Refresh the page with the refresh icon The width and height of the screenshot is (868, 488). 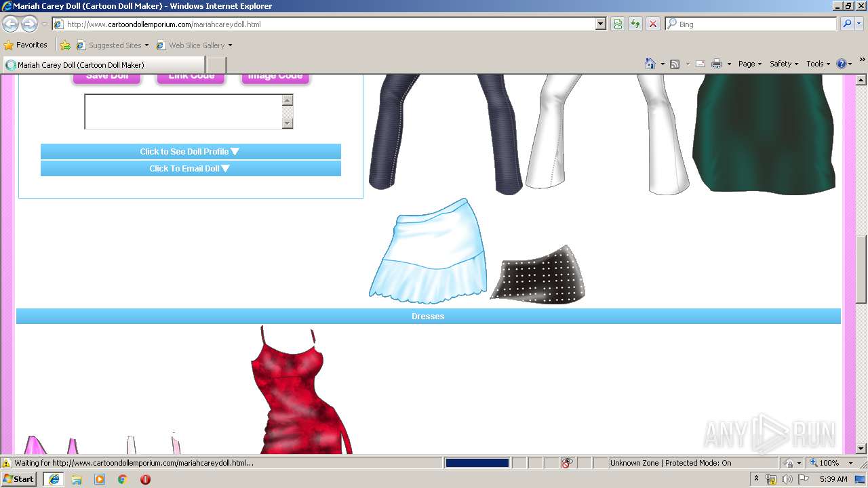pos(635,24)
